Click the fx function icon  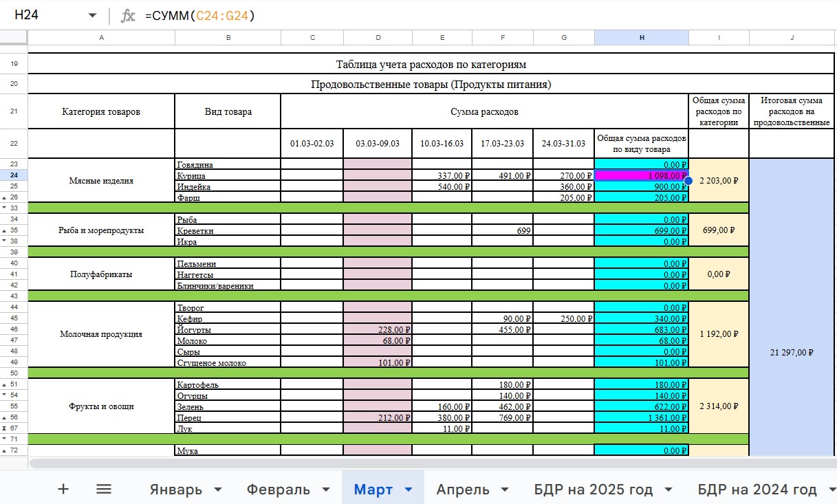tap(128, 15)
